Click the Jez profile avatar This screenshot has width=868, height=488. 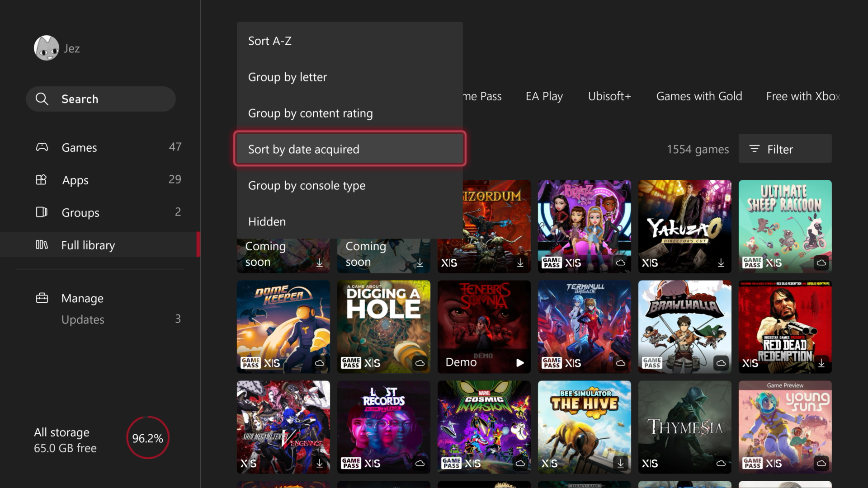tap(46, 48)
